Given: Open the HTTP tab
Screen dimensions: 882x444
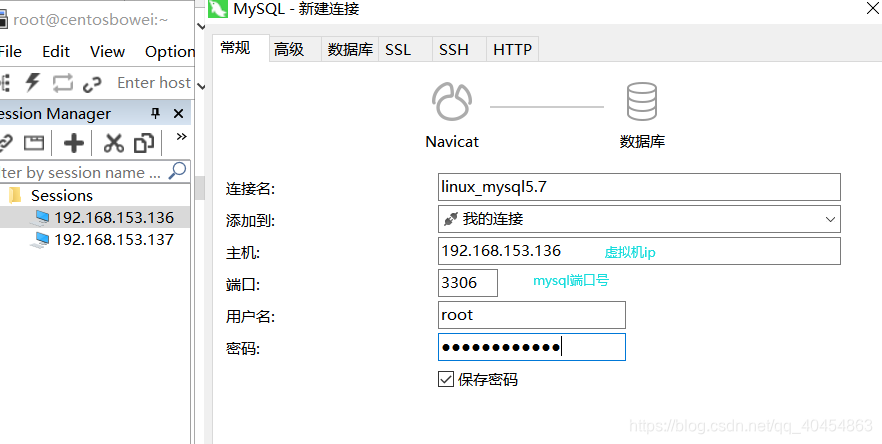Looking at the screenshot, I should pyautogui.click(x=512, y=50).
